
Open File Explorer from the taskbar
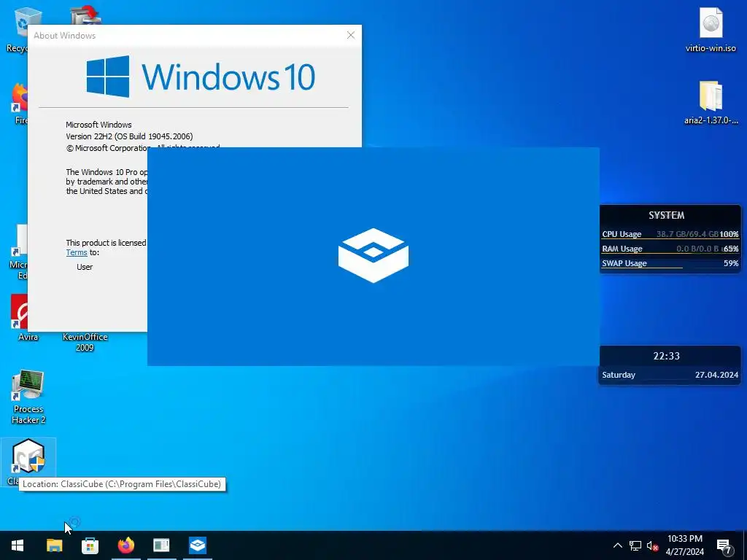tap(54, 545)
